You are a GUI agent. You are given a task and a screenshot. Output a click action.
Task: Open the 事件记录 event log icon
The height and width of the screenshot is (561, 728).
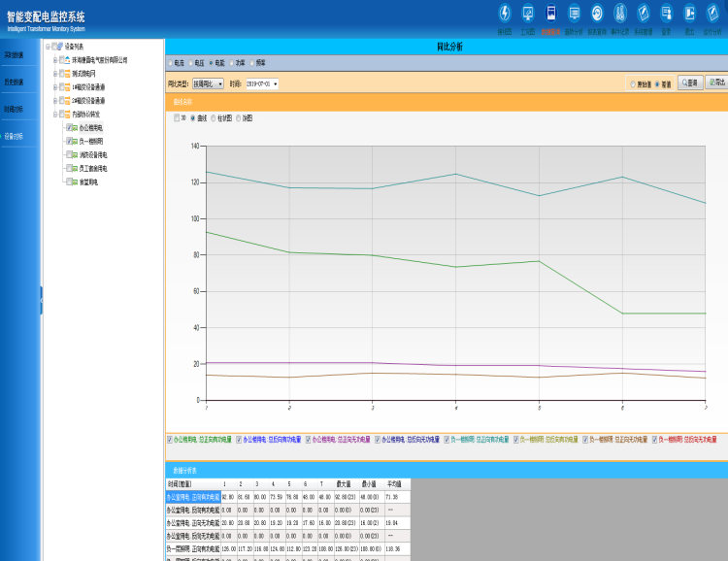pos(620,14)
